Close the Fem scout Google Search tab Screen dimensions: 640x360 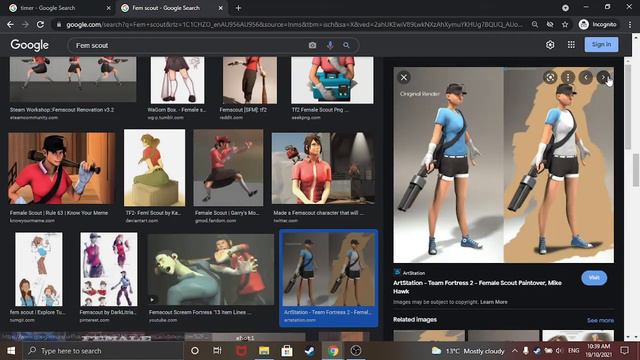220,8
